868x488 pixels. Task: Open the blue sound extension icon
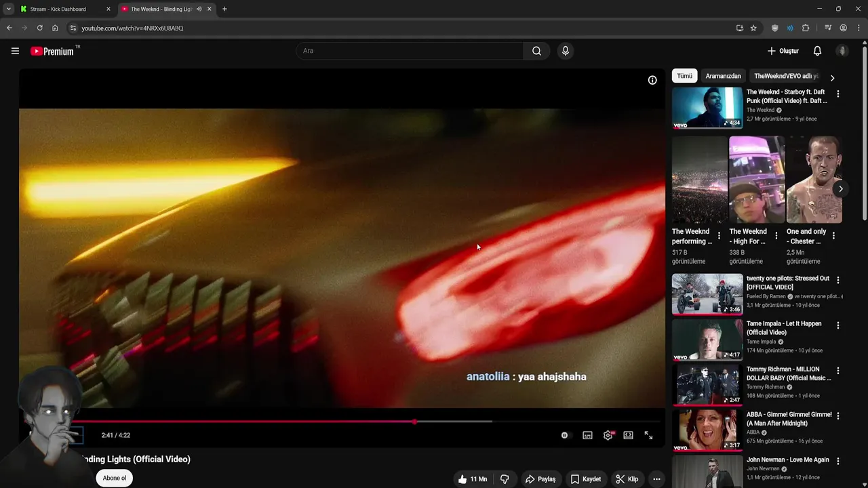(790, 28)
